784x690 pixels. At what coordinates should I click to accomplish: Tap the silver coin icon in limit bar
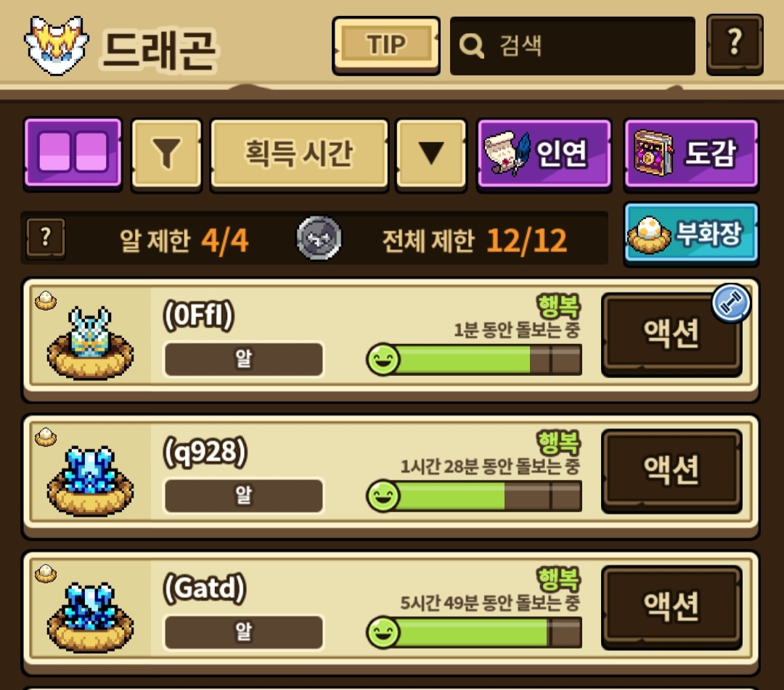(319, 238)
